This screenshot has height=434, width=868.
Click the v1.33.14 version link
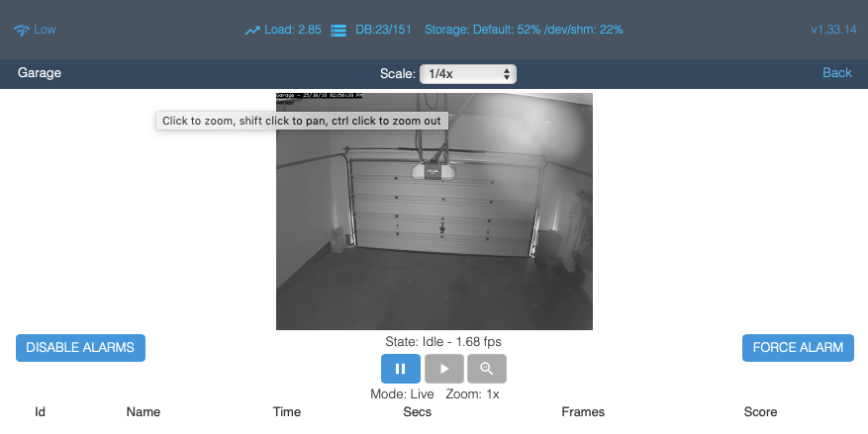[x=831, y=30]
